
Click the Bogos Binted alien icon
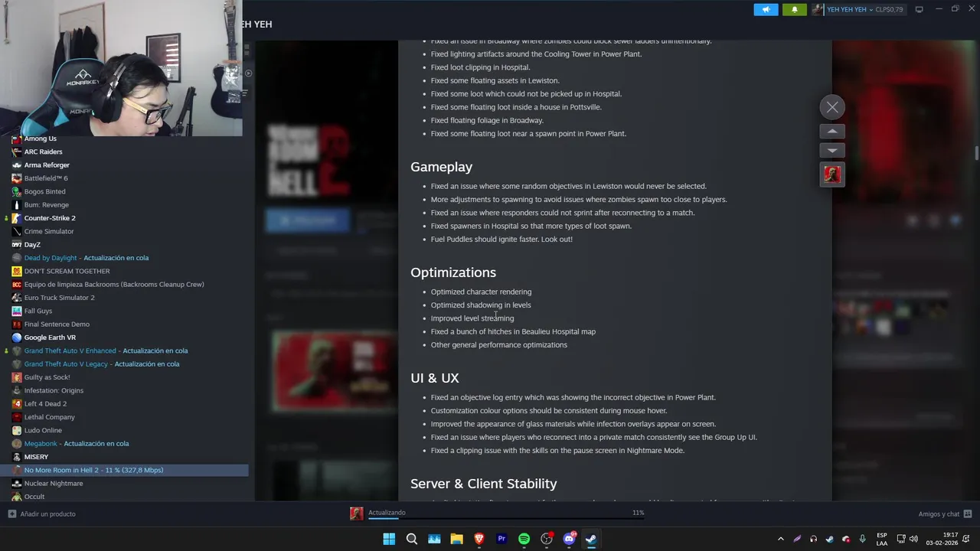(x=17, y=191)
